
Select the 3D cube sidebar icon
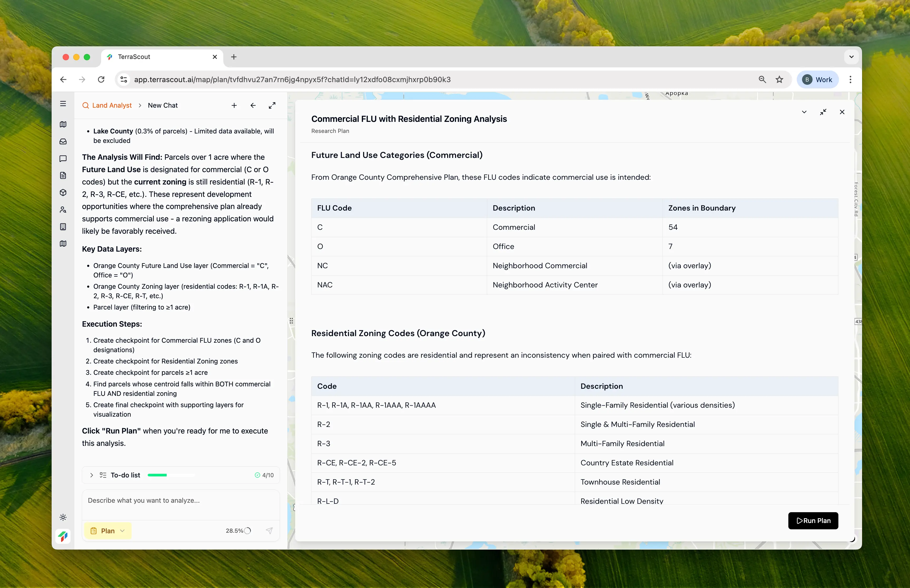(x=63, y=192)
